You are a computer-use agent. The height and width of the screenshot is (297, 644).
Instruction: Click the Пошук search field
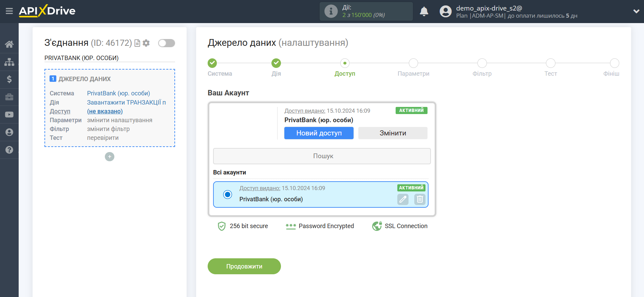(x=322, y=156)
